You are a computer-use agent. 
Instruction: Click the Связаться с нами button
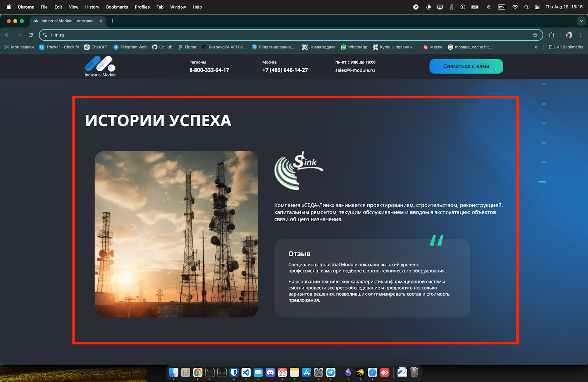(466, 67)
